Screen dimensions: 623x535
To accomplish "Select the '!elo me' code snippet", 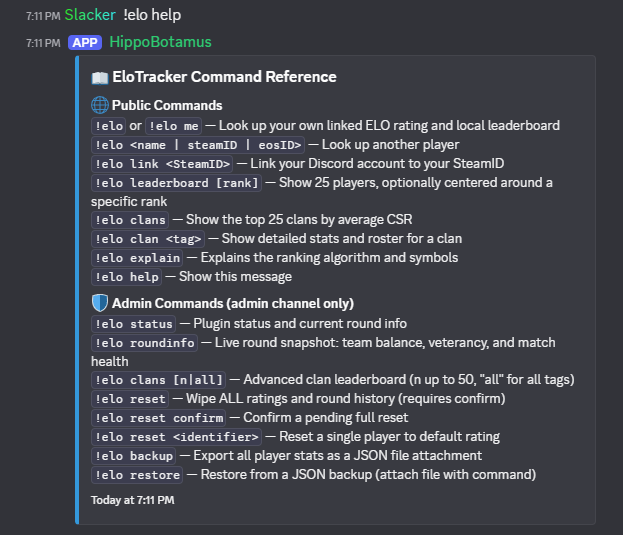I will pyautogui.click(x=174, y=126).
